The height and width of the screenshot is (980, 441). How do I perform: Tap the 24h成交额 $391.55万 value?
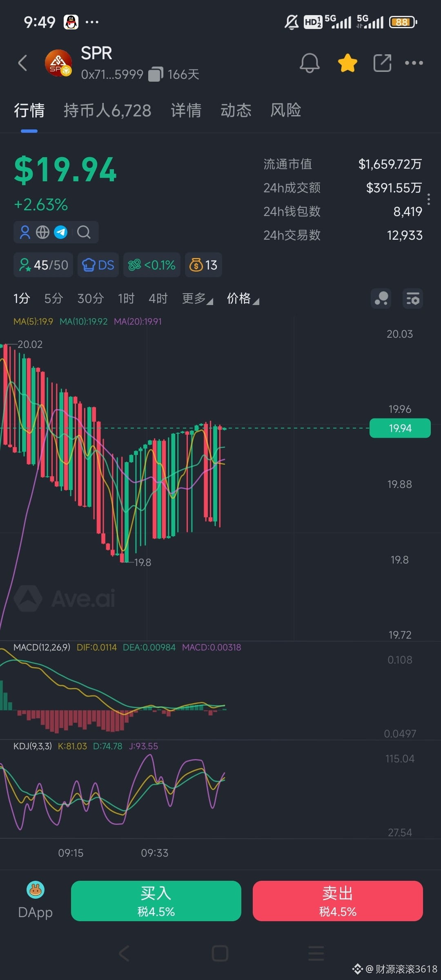394,188
